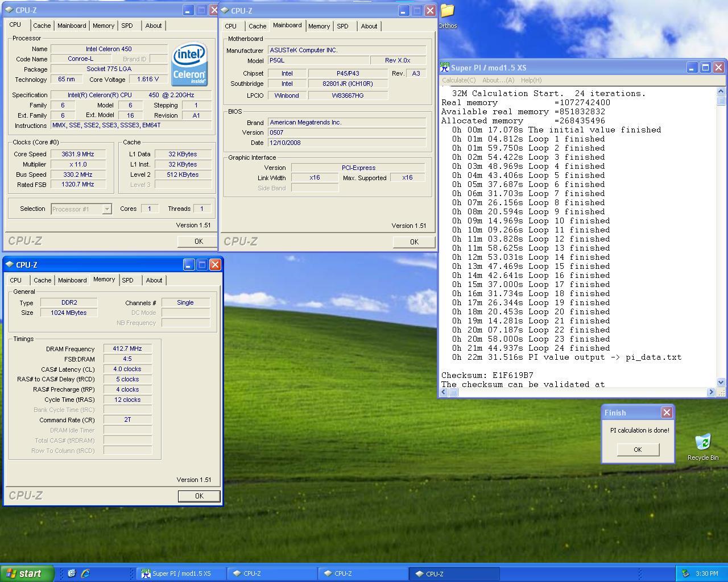Select Memory tab in CPU-Z Mainboard window

pyautogui.click(x=319, y=26)
